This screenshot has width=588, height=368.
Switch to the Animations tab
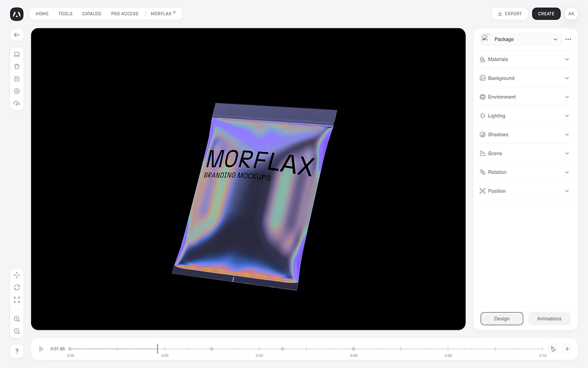[549, 319]
